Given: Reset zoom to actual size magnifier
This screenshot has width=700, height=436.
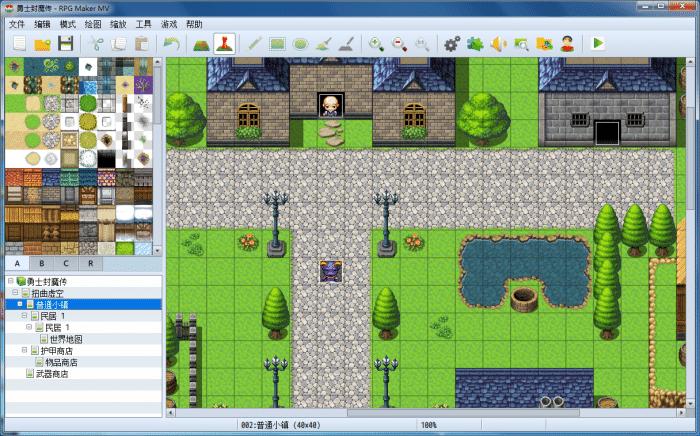Looking at the screenshot, I should click(422, 44).
